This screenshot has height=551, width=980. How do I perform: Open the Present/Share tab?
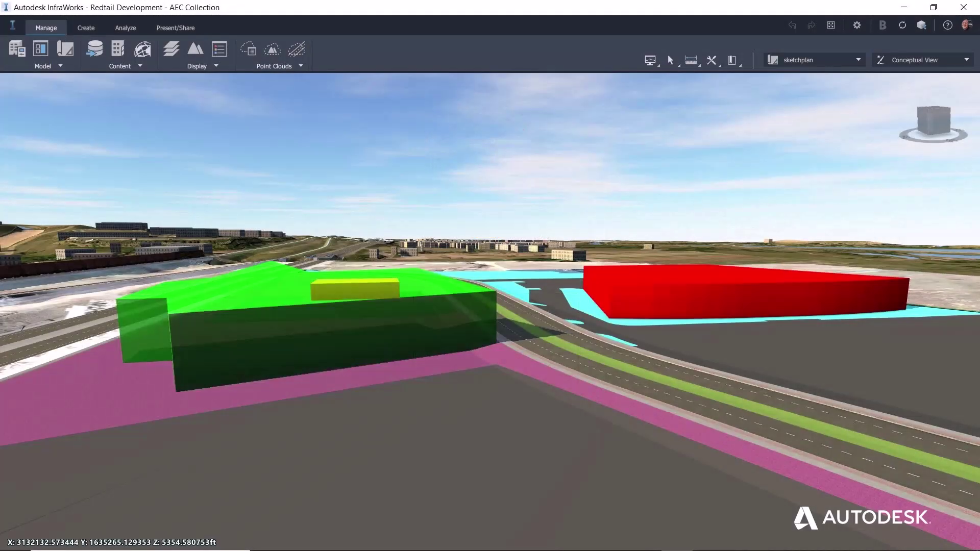click(x=175, y=28)
